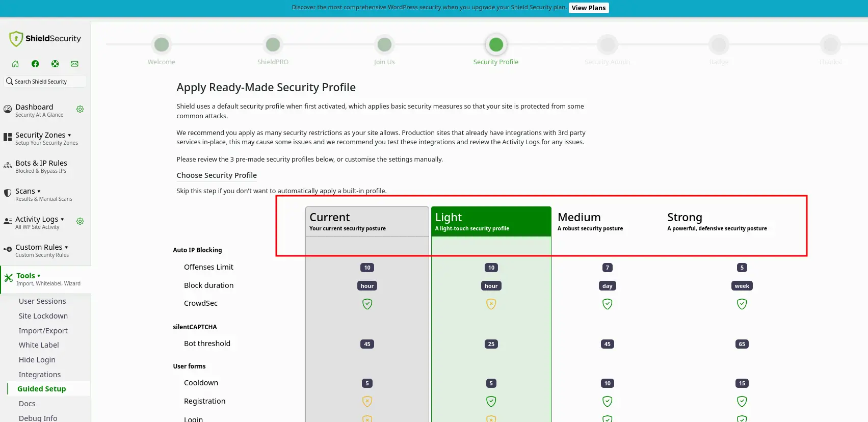
Task: Click the ShieldSecurity logo
Action: [45, 39]
